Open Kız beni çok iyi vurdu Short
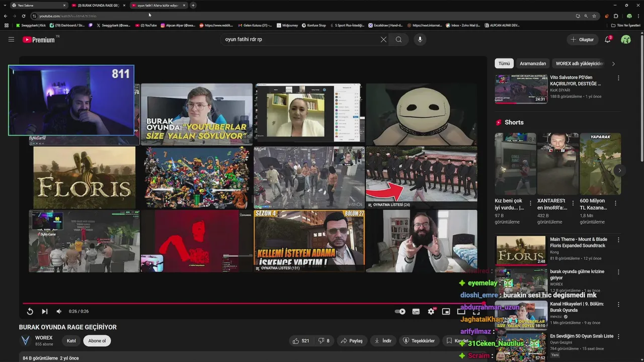The image size is (644, 362). pos(515,164)
